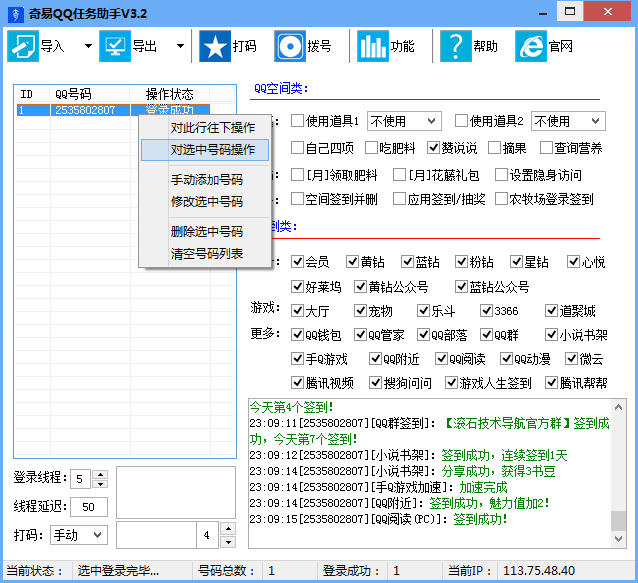Screen dimensions: 638x583
Task: Click the empty text box beside 登录线程
Action: (176, 492)
